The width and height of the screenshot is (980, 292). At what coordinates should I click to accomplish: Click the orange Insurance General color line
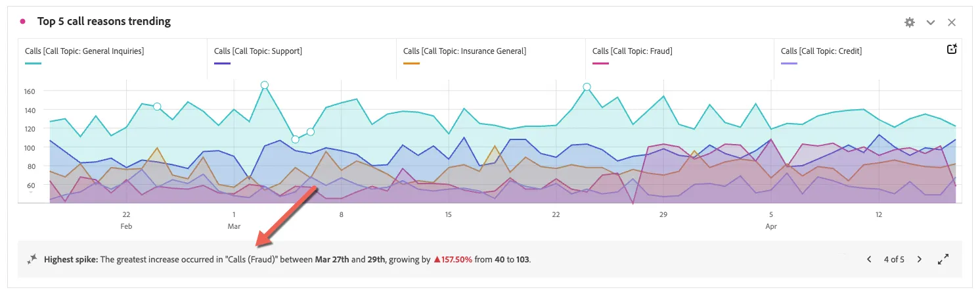(x=412, y=63)
